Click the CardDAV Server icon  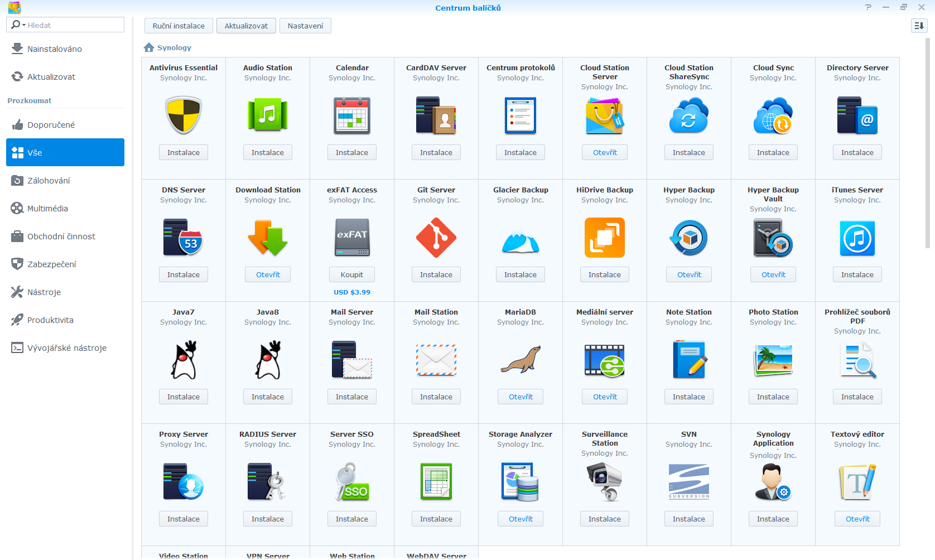coord(436,115)
